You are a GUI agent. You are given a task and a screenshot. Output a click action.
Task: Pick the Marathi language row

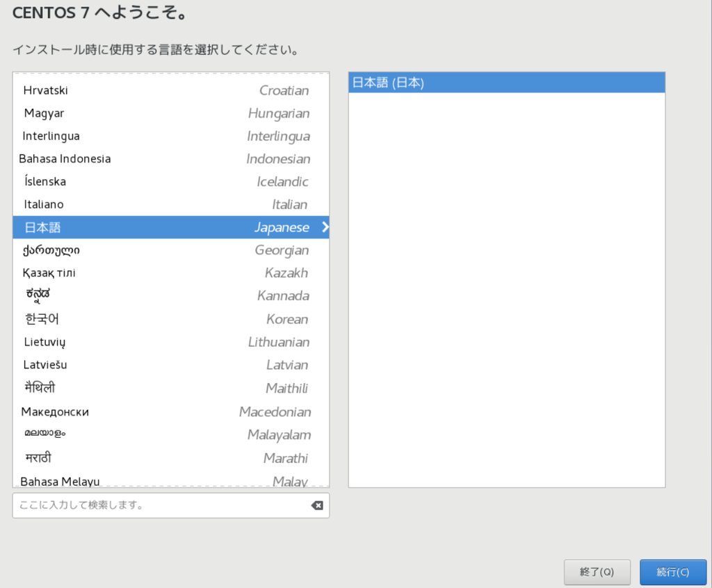tap(171, 458)
